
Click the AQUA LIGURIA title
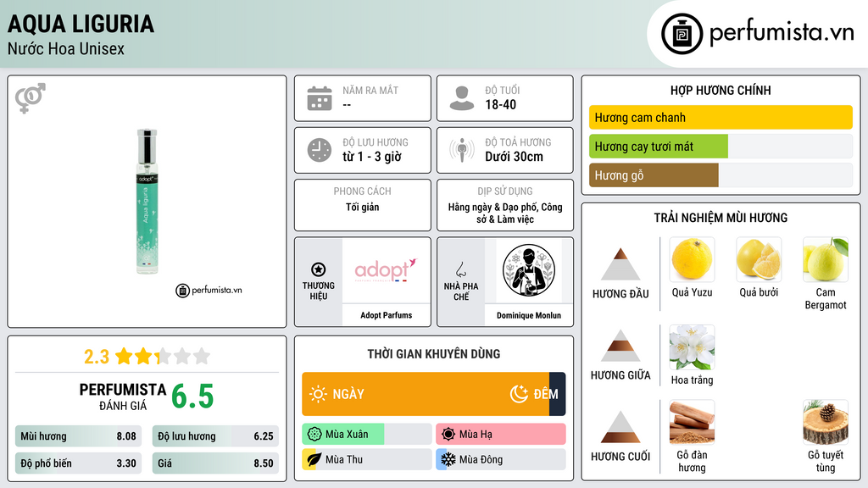[x=81, y=24]
